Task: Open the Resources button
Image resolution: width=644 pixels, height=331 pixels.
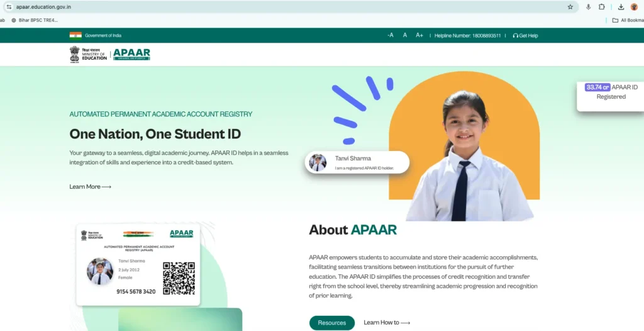Action: tap(332, 323)
